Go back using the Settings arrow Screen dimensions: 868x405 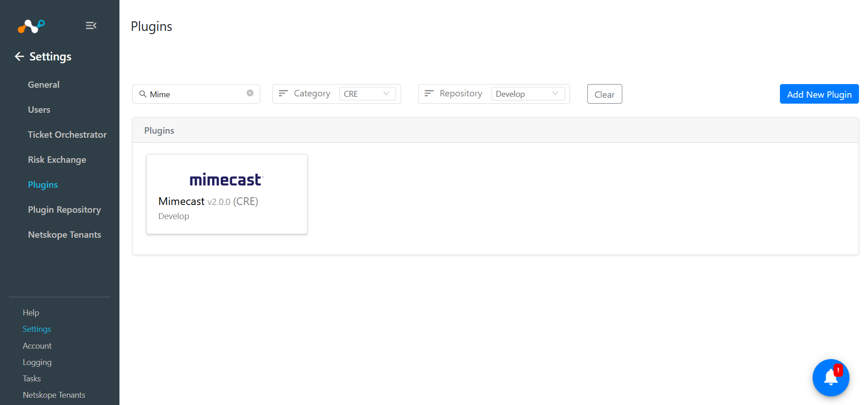click(19, 56)
